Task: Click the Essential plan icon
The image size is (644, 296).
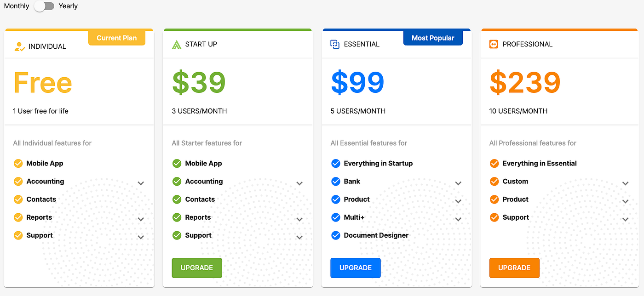Action: pos(335,44)
